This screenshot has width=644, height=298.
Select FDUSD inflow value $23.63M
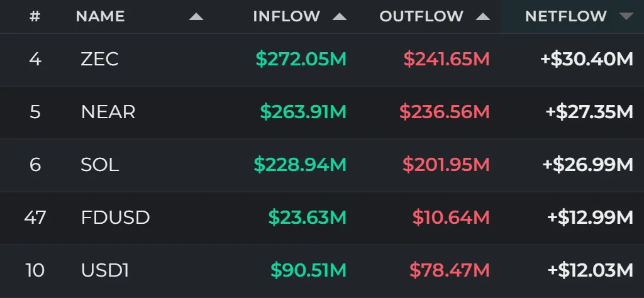click(307, 218)
